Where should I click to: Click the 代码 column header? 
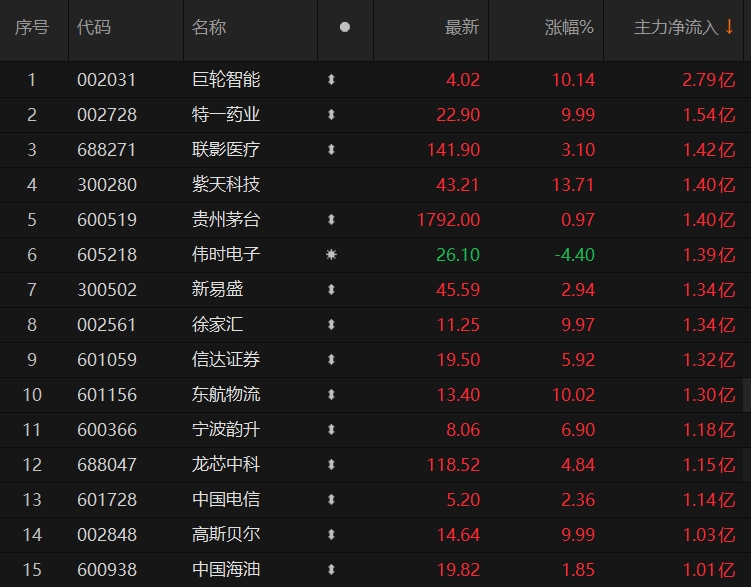(x=94, y=28)
